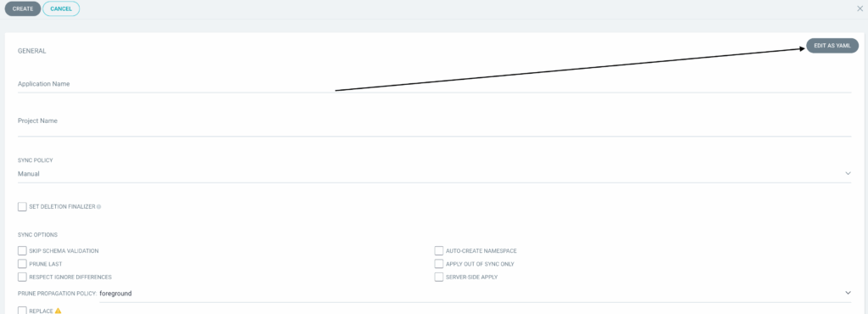Check the Replace option
This screenshot has width=868, height=314.
(x=22, y=311)
